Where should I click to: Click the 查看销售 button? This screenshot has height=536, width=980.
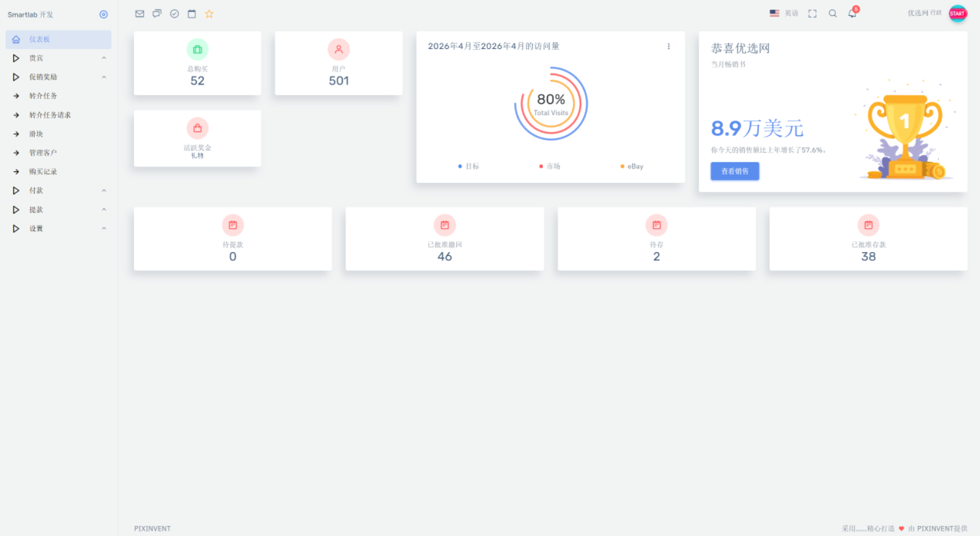(735, 171)
